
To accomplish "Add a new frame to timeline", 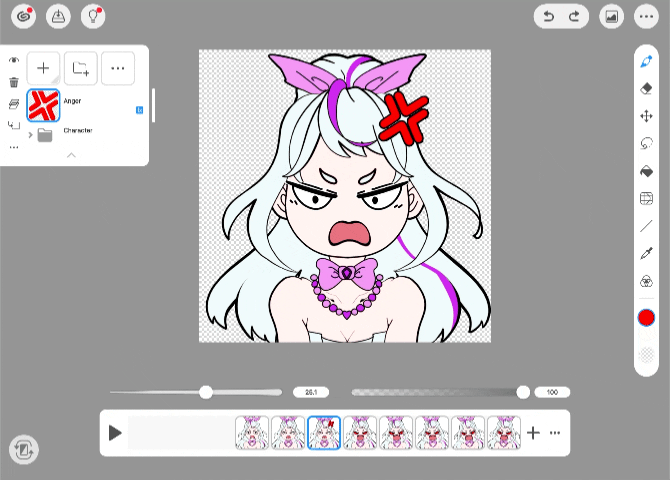I will coord(533,433).
